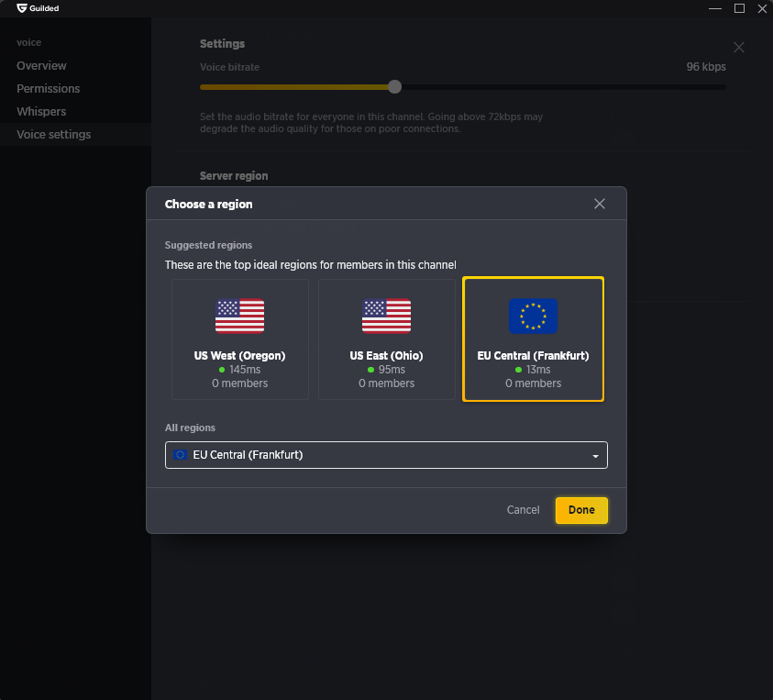This screenshot has height=700, width=773.
Task: Click the Server region heading
Action: point(234,176)
